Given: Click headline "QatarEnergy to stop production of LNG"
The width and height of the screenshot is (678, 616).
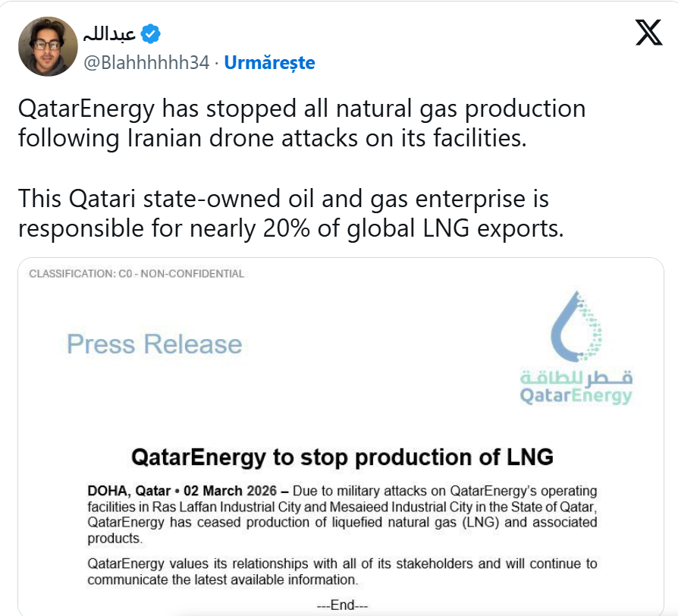Looking at the screenshot, I should [342, 457].
